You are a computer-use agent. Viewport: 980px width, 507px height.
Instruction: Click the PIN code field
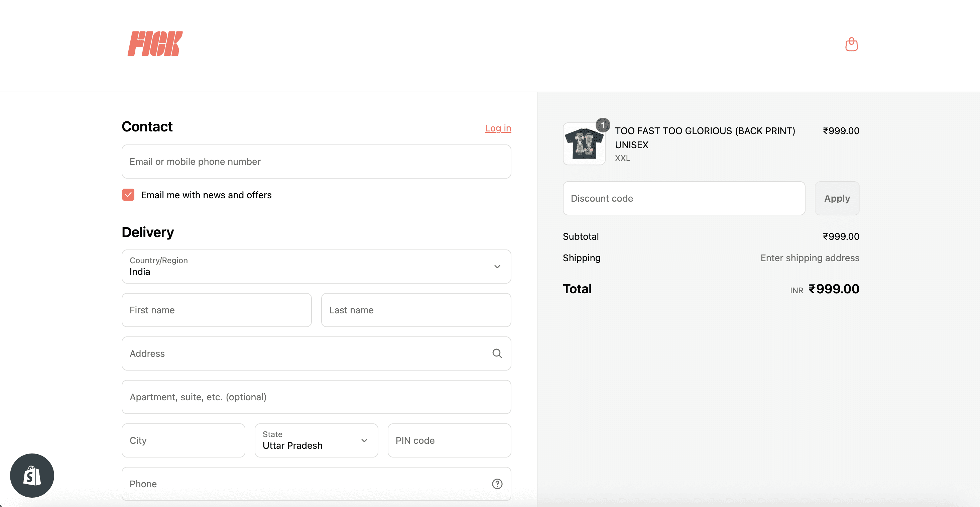(449, 440)
